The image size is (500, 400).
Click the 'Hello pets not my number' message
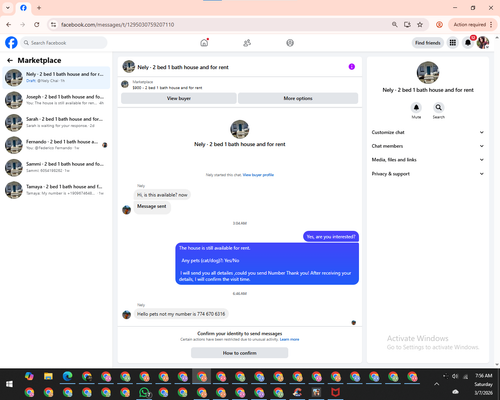click(x=181, y=314)
